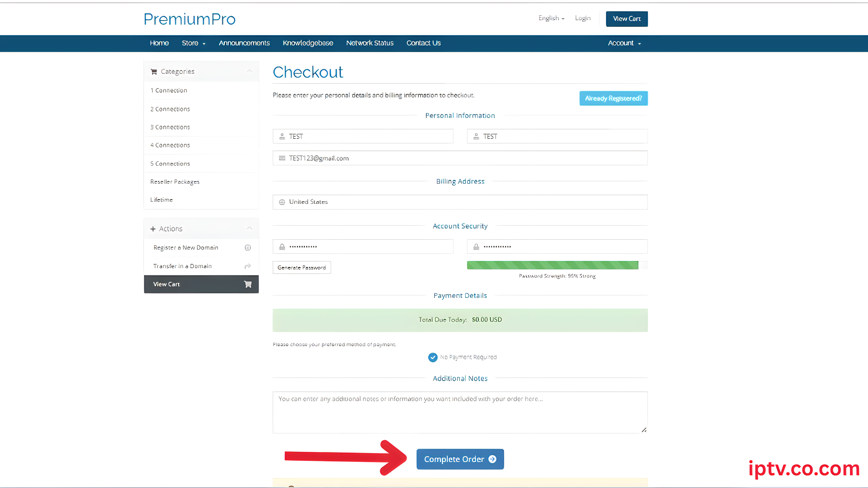Click the PremiumPro logo
Image resolution: width=868 pixels, height=488 pixels.
coord(189,19)
